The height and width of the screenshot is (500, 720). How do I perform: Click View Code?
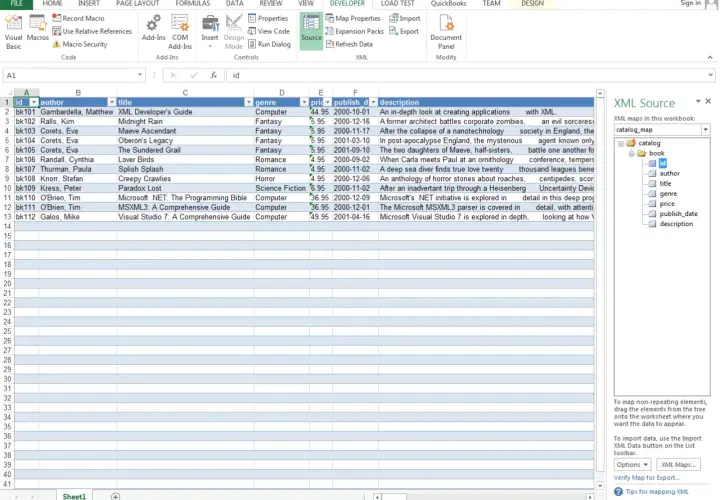(269, 31)
